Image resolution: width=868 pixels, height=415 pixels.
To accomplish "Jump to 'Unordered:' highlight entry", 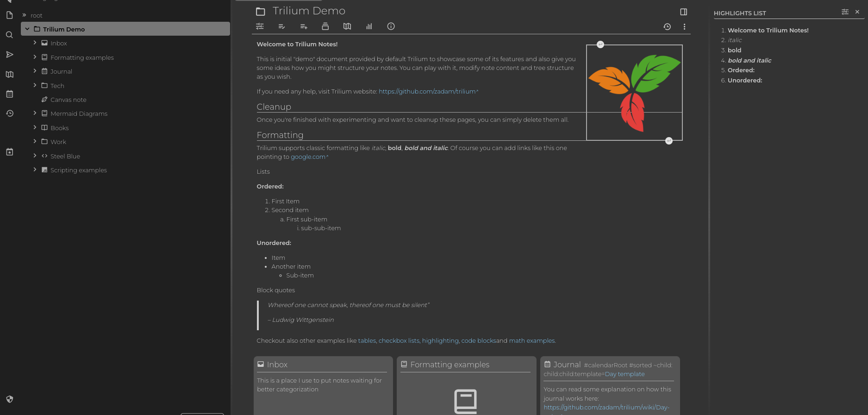I will (x=745, y=80).
